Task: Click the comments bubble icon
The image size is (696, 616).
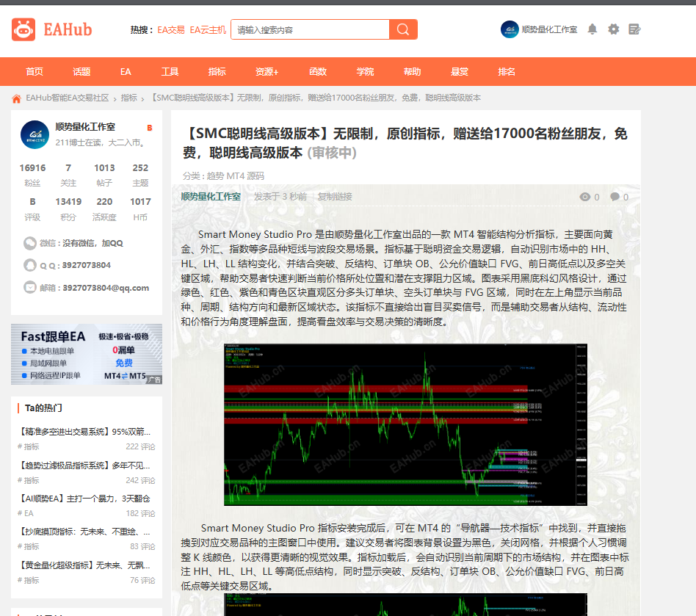Action: 615,197
